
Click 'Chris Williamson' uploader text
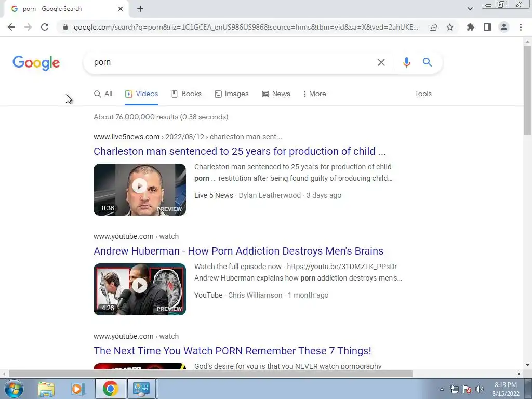(x=255, y=296)
